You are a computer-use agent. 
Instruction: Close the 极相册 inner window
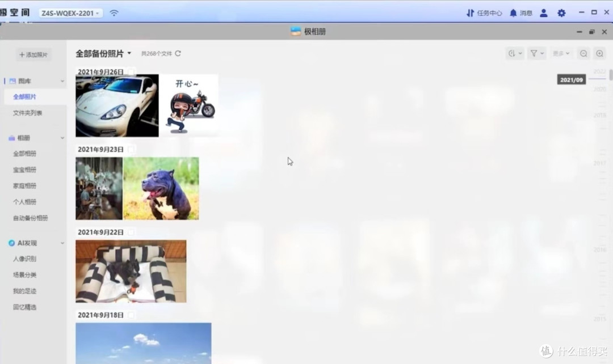pyautogui.click(x=604, y=32)
